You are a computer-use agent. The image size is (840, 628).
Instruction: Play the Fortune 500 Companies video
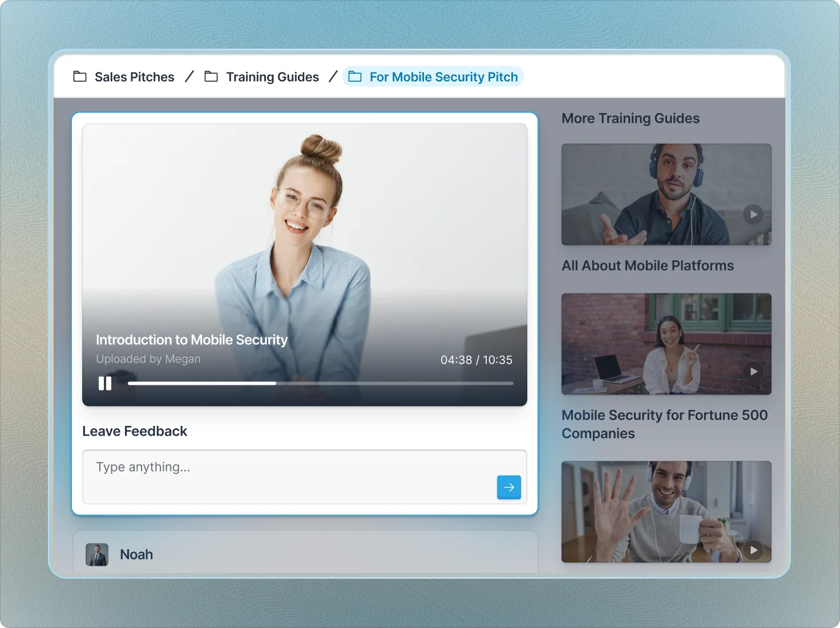tap(753, 371)
